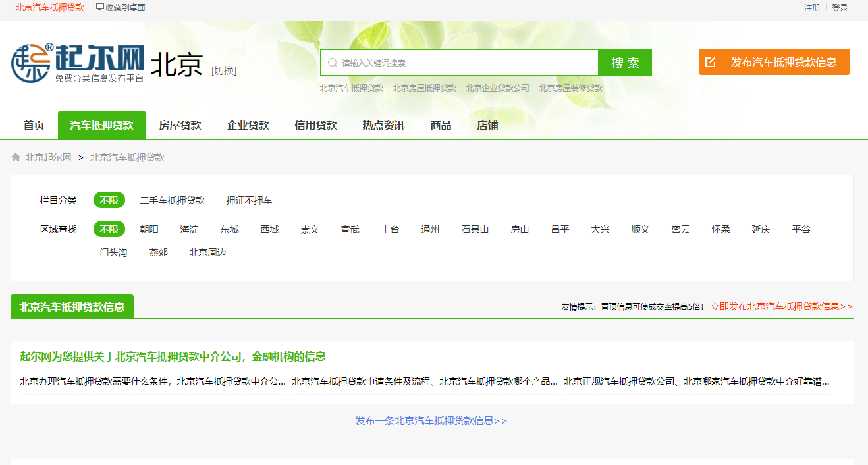Image resolution: width=868 pixels, height=465 pixels.
Task: Choose 宣武 district filter
Action: pyautogui.click(x=350, y=229)
